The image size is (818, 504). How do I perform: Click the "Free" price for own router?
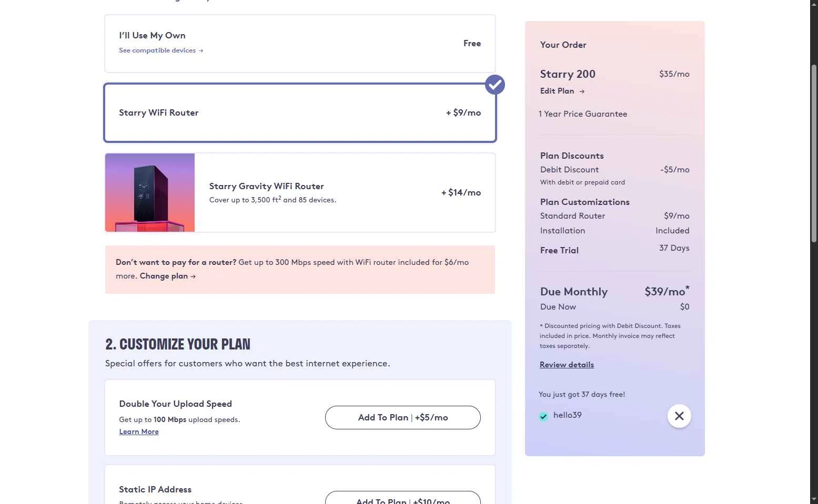[472, 44]
